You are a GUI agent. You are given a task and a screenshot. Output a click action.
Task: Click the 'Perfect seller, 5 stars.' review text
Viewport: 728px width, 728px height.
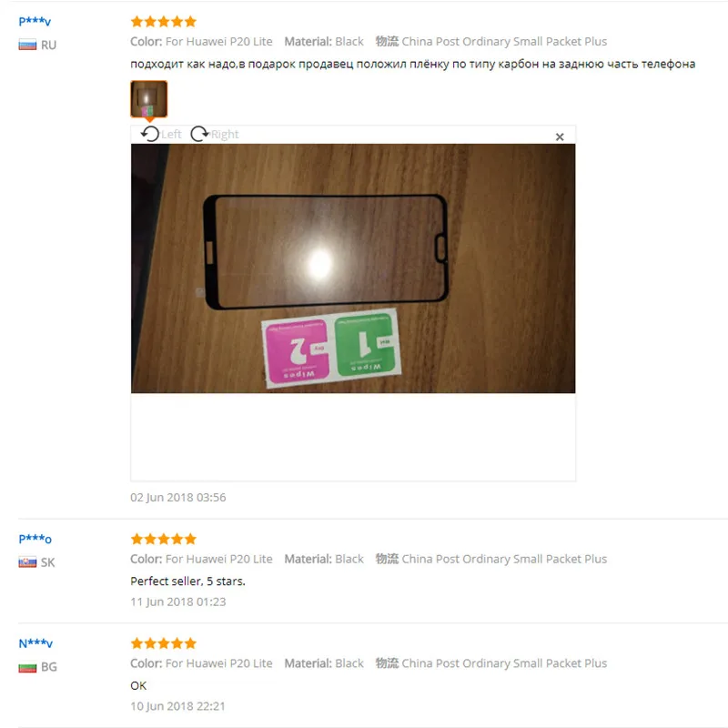pyautogui.click(x=187, y=581)
